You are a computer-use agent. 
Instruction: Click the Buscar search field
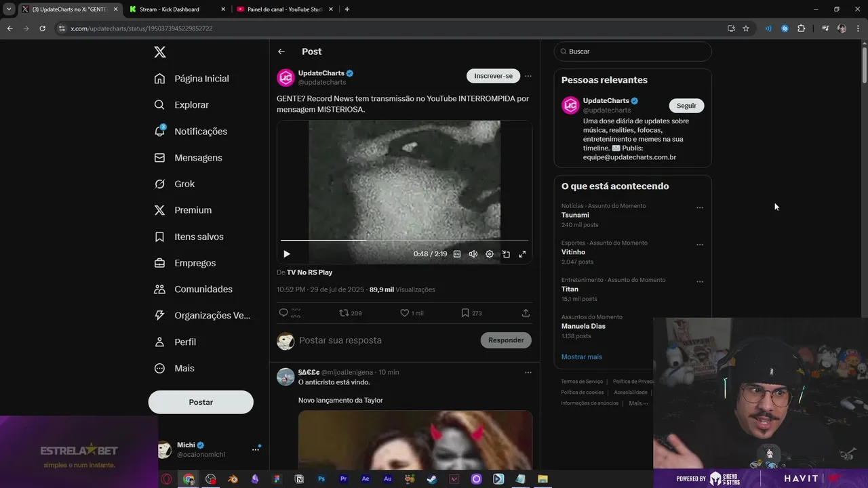[633, 52]
